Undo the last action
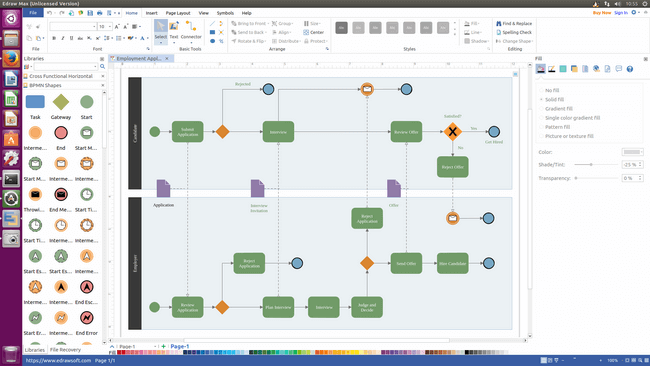Image resolution: width=650 pixels, height=366 pixels. (49, 13)
